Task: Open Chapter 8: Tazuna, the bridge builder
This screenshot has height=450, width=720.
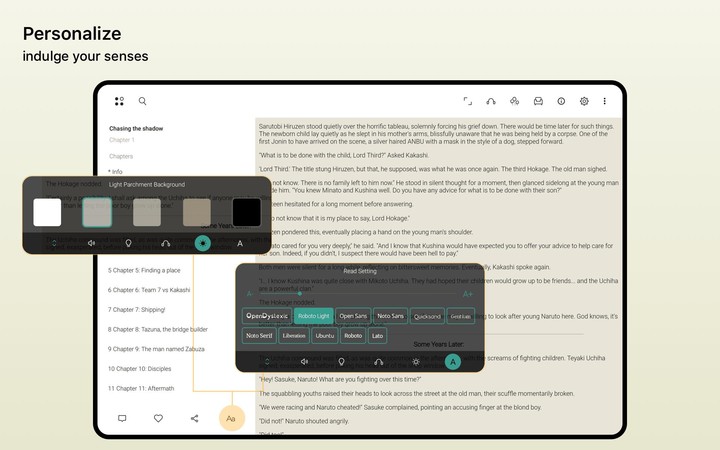Action: (x=157, y=329)
